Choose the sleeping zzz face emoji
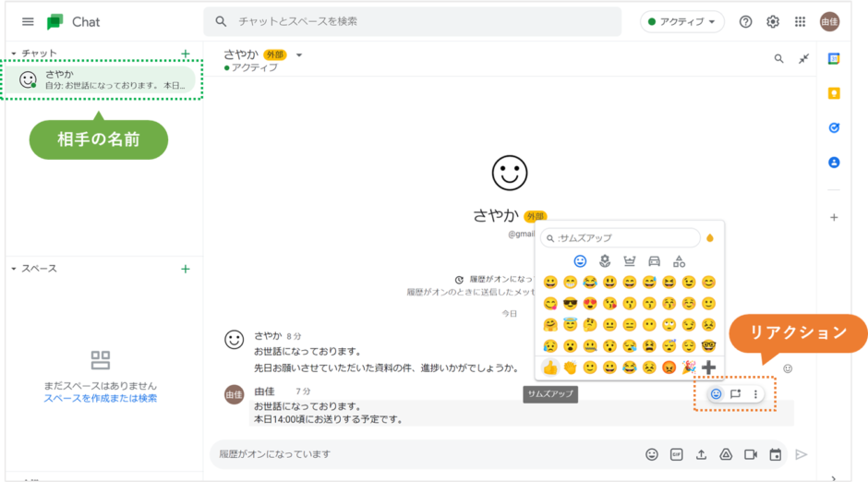 click(669, 346)
